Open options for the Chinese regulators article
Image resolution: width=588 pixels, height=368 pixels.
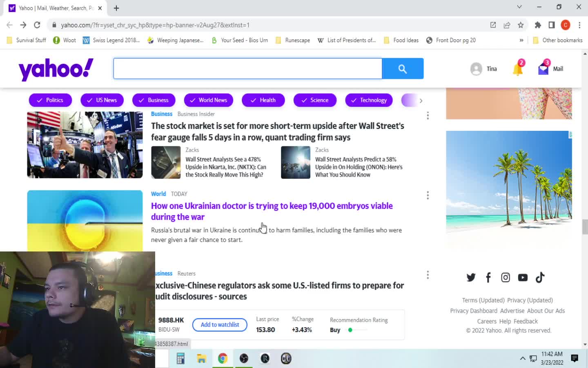[428, 275]
